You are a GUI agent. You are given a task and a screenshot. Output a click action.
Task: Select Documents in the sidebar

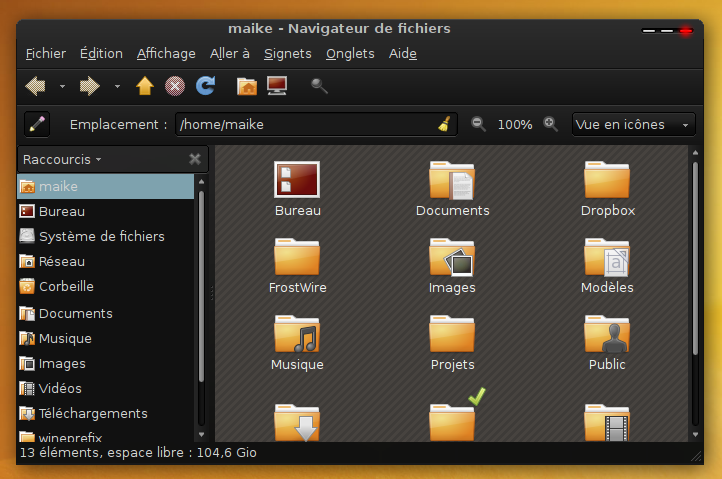click(105, 314)
